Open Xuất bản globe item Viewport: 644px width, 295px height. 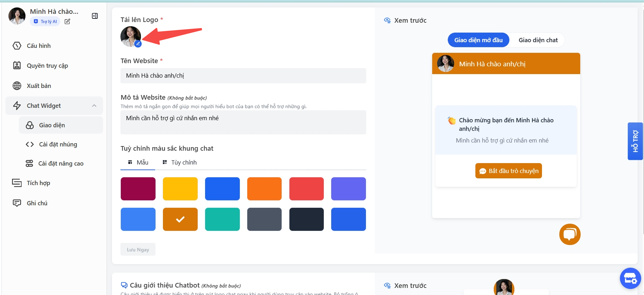tap(39, 86)
